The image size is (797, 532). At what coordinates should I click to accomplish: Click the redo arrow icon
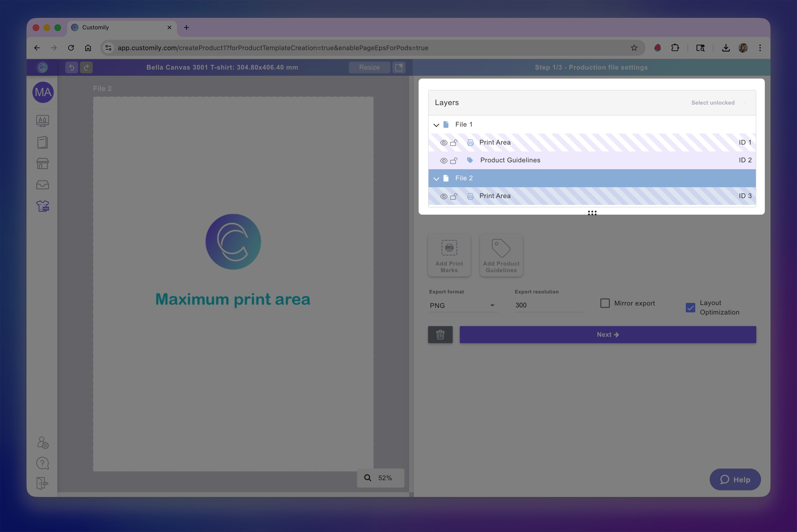(x=87, y=67)
